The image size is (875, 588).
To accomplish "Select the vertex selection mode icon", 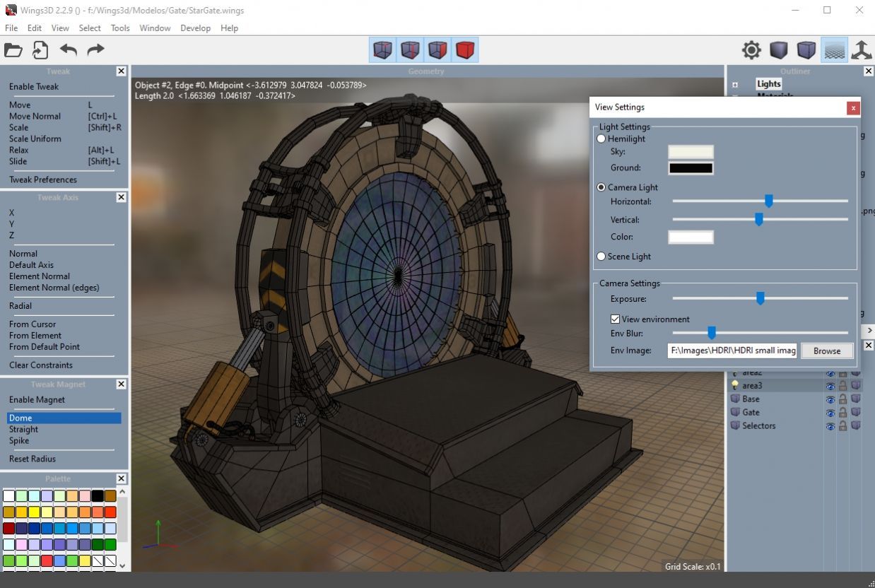I will (x=382, y=49).
